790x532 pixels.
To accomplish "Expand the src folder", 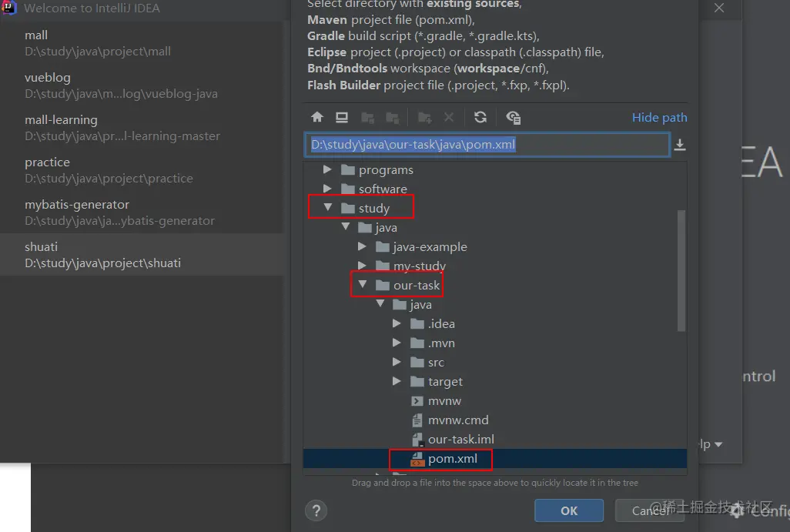I will tap(397, 362).
